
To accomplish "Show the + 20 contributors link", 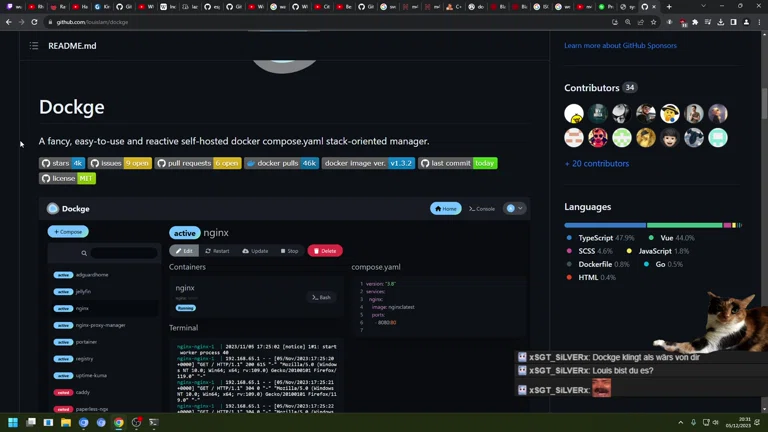I will [x=596, y=163].
